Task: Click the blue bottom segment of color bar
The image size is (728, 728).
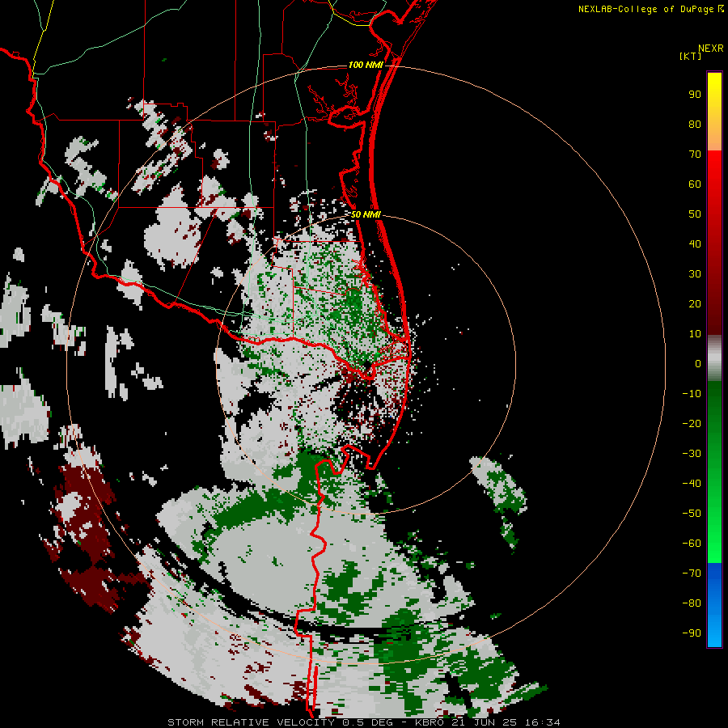Action: click(x=714, y=605)
